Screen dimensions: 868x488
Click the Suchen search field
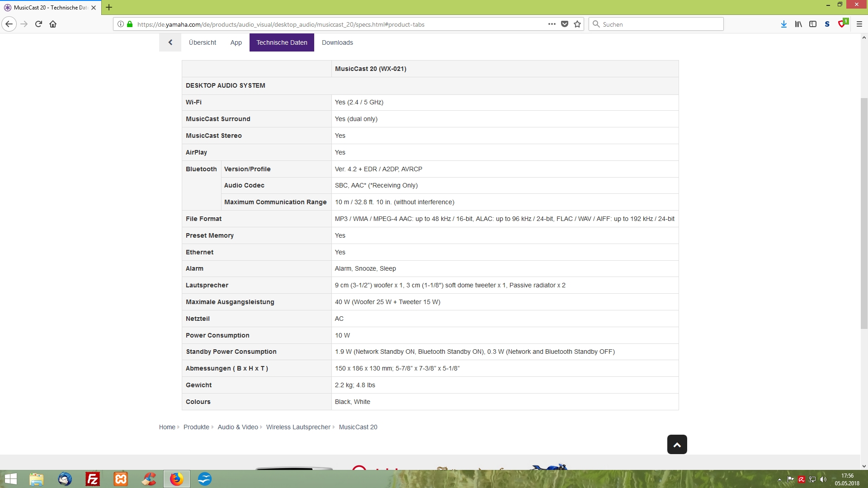click(656, 24)
